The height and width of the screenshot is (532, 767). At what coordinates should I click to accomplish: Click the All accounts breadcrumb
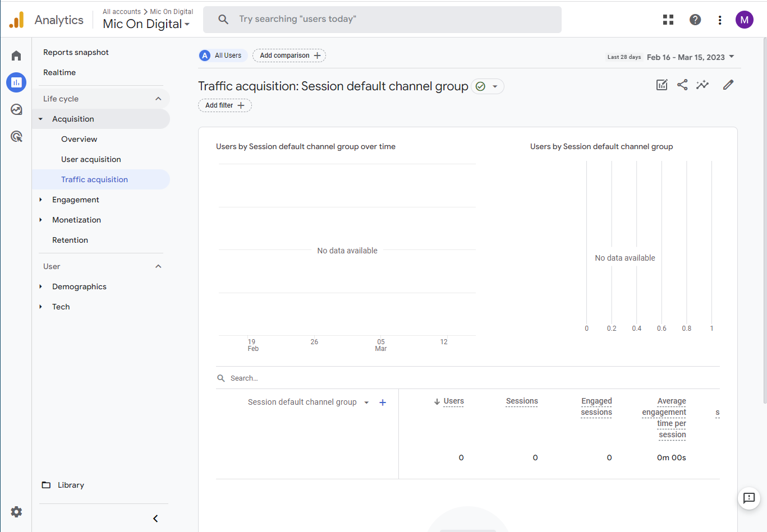tap(122, 12)
